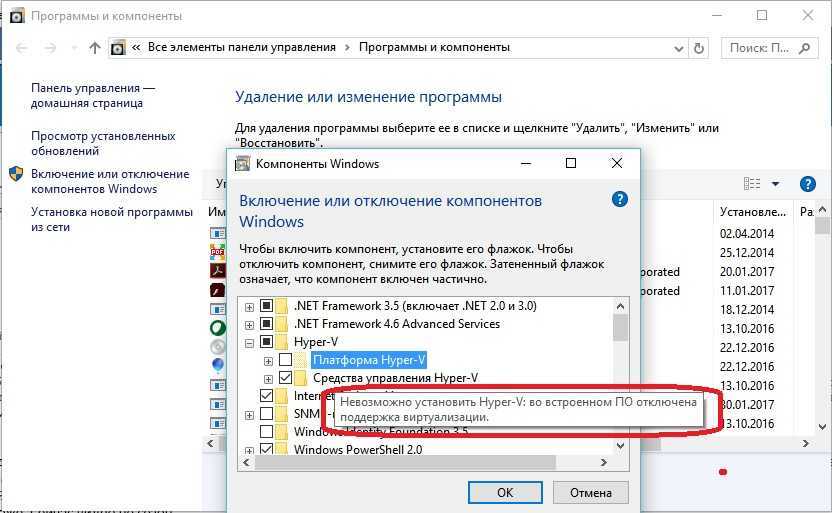
Task: Select the Adobe Flash icon in list
Action: click(x=218, y=290)
